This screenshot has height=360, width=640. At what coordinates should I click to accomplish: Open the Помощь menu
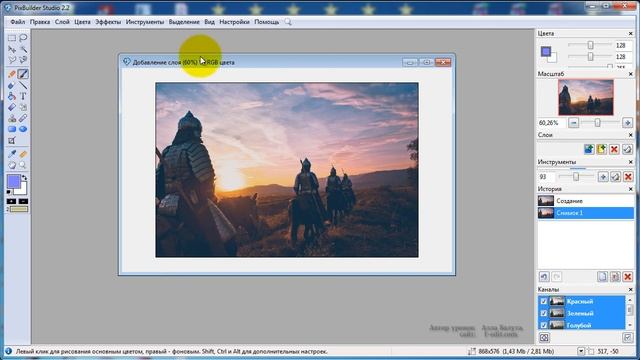point(267,22)
